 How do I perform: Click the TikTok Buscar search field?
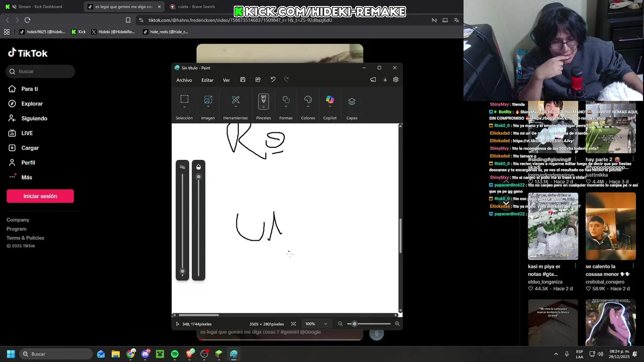coord(41,71)
